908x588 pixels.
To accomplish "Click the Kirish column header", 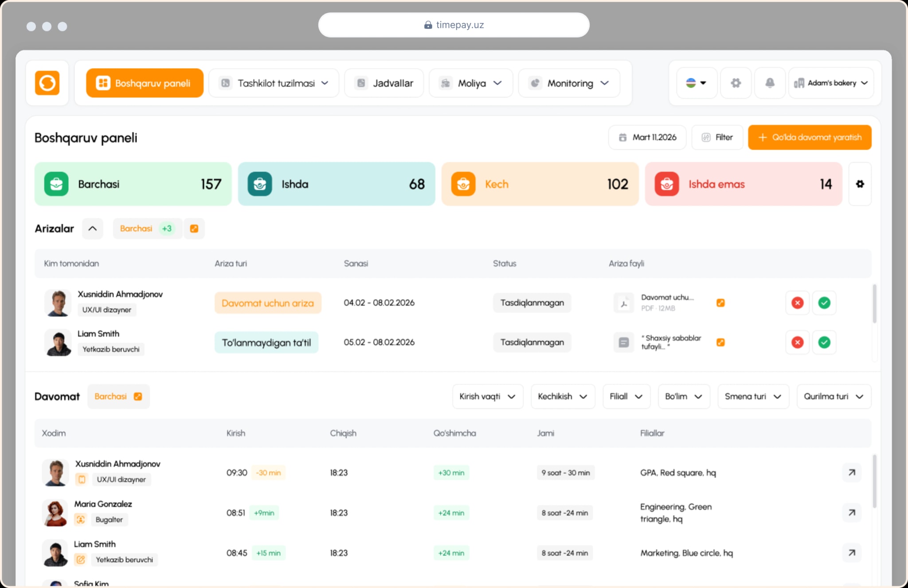I will tap(236, 433).
